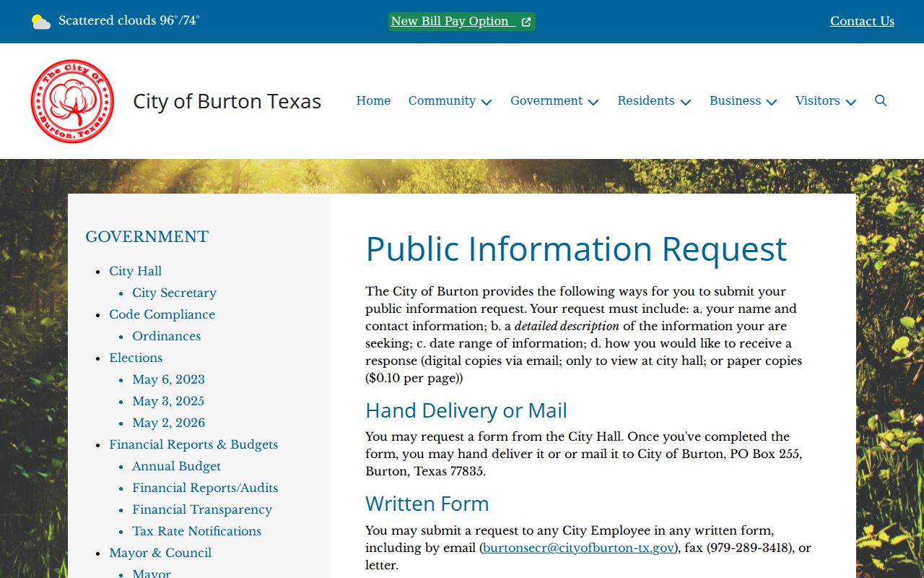Image resolution: width=924 pixels, height=578 pixels.
Task: Open Annual Budget sidebar link
Action: pyautogui.click(x=176, y=466)
